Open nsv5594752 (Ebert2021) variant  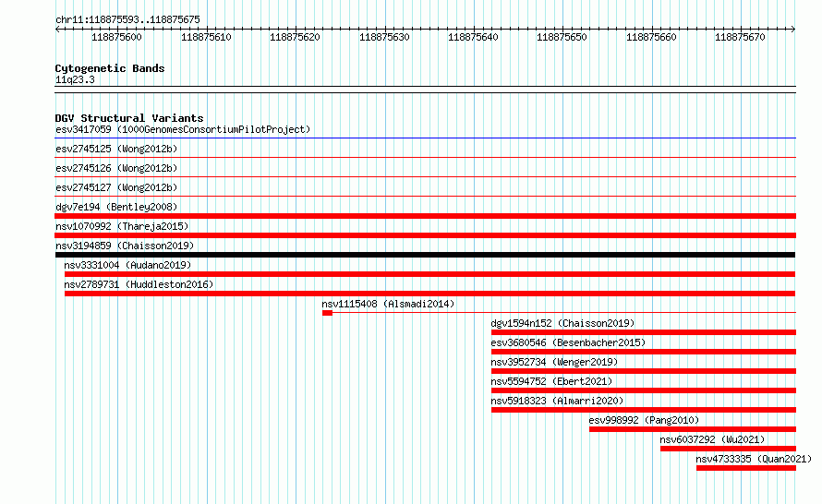[551, 381]
